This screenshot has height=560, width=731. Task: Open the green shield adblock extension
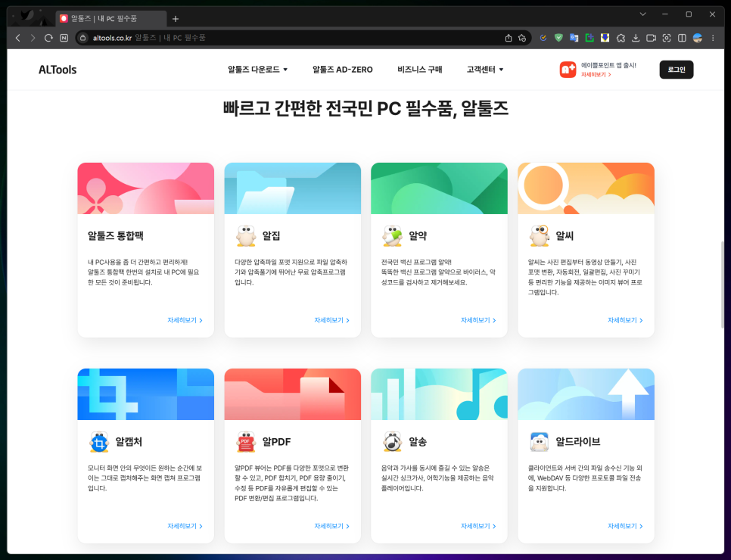(558, 38)
